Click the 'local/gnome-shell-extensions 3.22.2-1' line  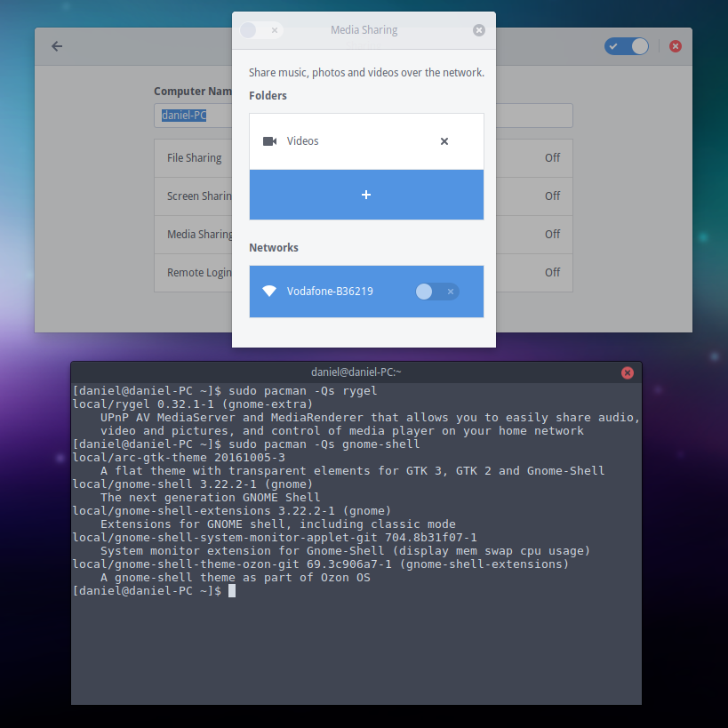(x=232, y=511)
